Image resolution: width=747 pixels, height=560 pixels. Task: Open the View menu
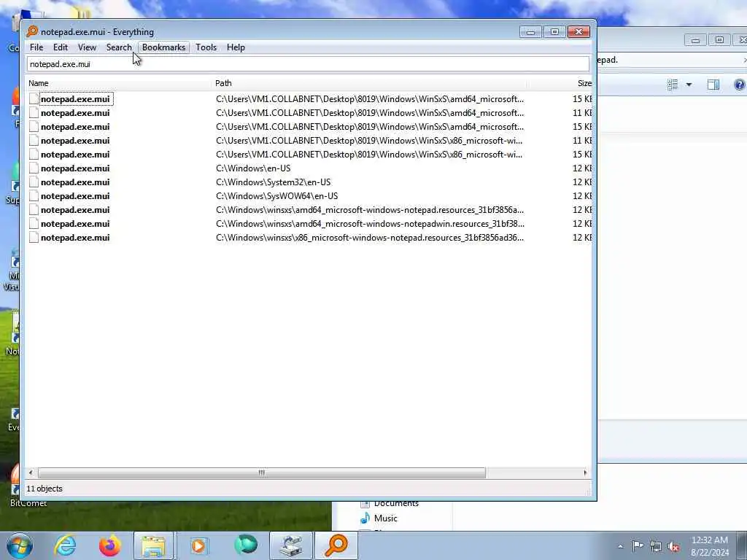pos(87,47)
